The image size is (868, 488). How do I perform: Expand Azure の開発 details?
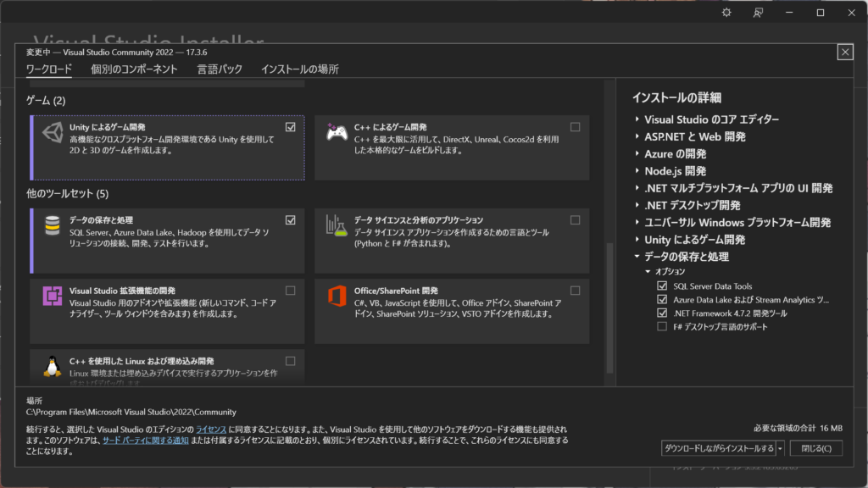[x=637, y=154]
